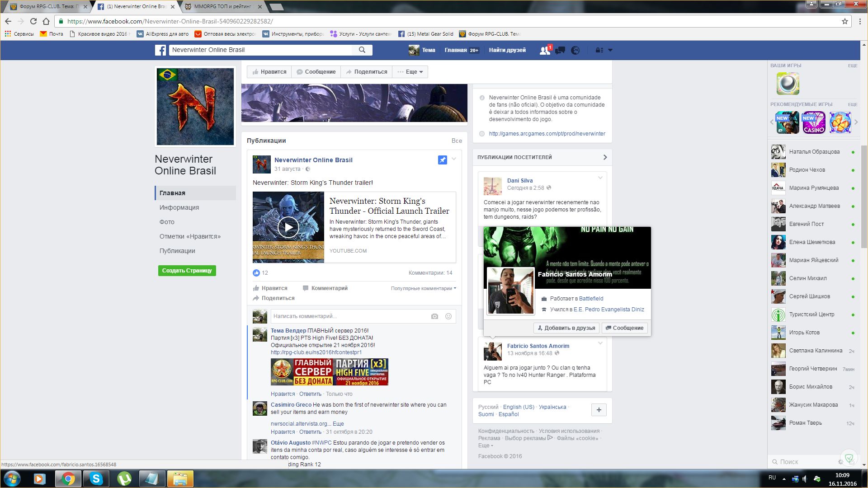Click Найти друзей in header

tap(507, 50)
